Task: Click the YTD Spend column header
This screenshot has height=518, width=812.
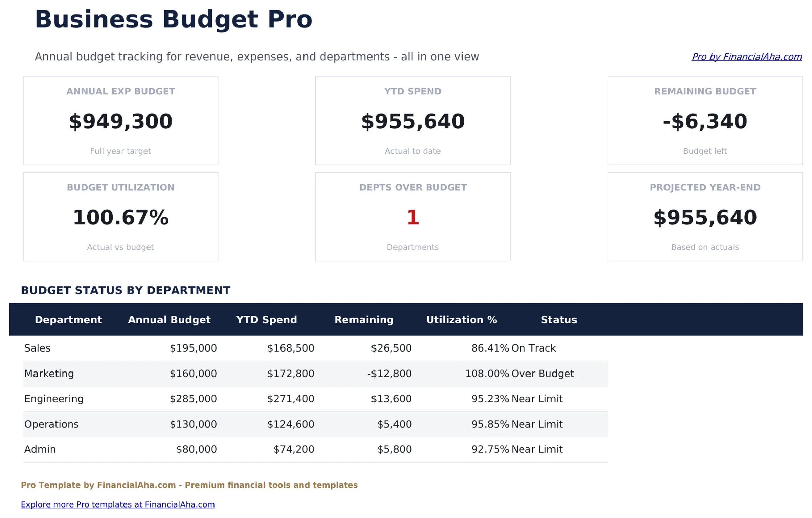Action: [x=267, y=319]
